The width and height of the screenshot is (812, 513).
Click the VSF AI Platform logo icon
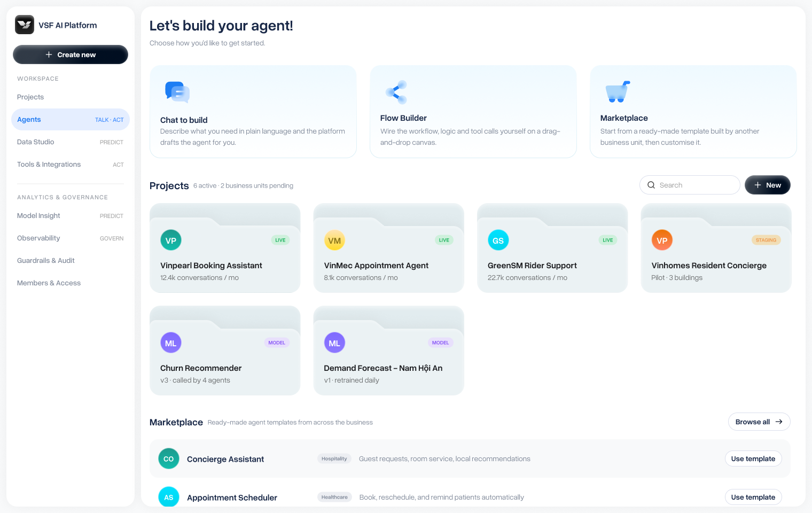coord(25,25)
